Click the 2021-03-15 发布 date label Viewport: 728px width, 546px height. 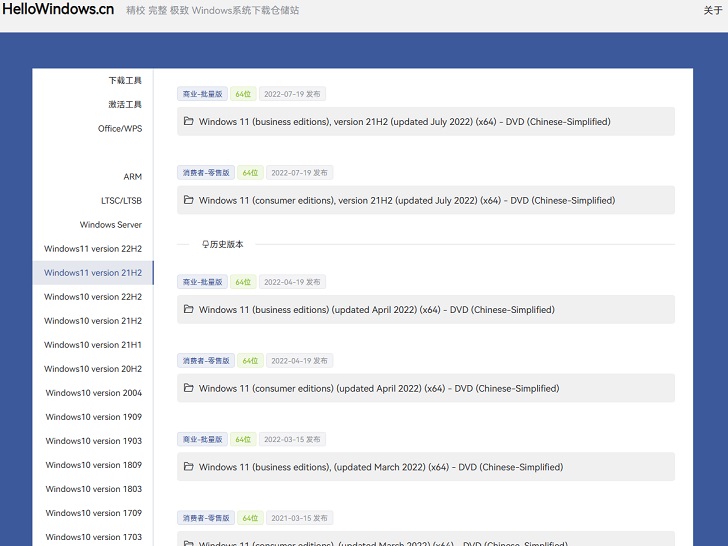pos(299,518)
